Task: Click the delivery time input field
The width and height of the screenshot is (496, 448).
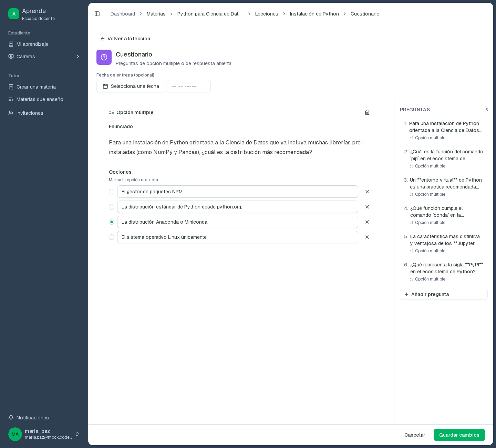Action: 189,86
